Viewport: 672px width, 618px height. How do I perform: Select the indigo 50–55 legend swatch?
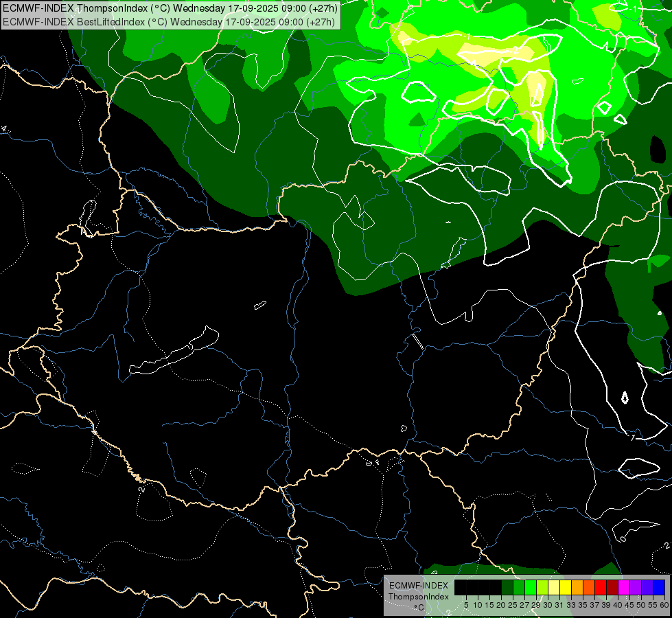(647, 587)
